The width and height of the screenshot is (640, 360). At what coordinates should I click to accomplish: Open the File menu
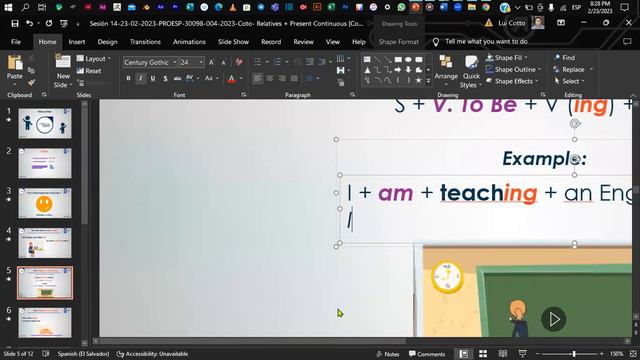[x=16, y=42]
